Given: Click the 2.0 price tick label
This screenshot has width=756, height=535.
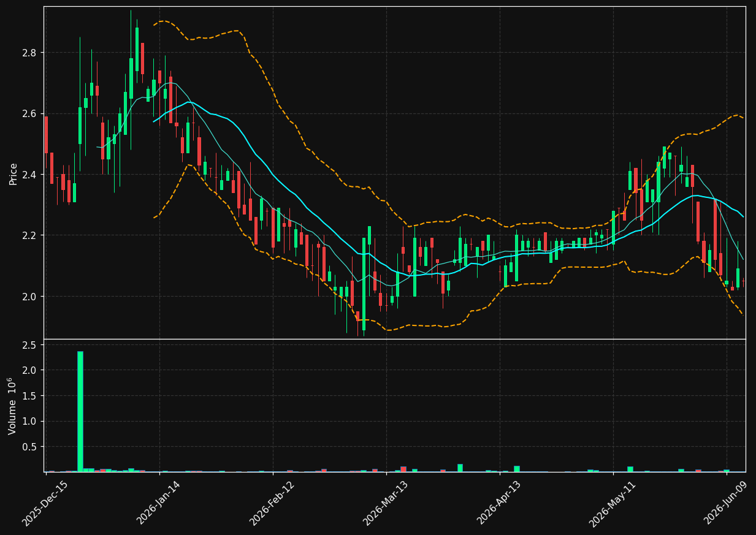Looking at the screenshot, I should click(x=31, y=297).
